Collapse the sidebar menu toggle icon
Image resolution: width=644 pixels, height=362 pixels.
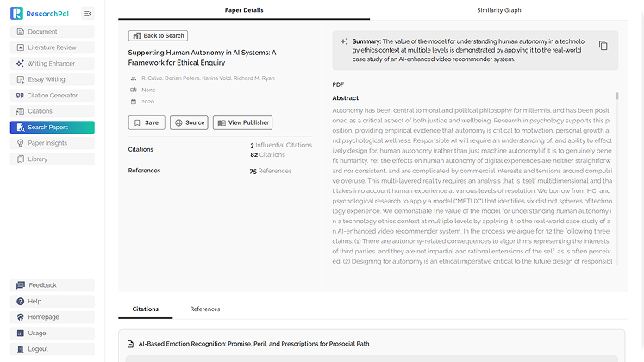point(87,14)
